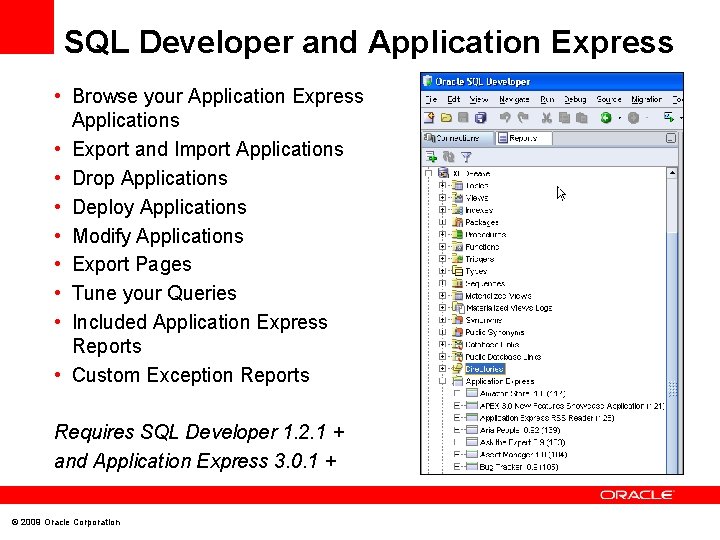Screen dimensions: 720x540
Task: Click the New document toolbar icon
Action: pos(429,118)
